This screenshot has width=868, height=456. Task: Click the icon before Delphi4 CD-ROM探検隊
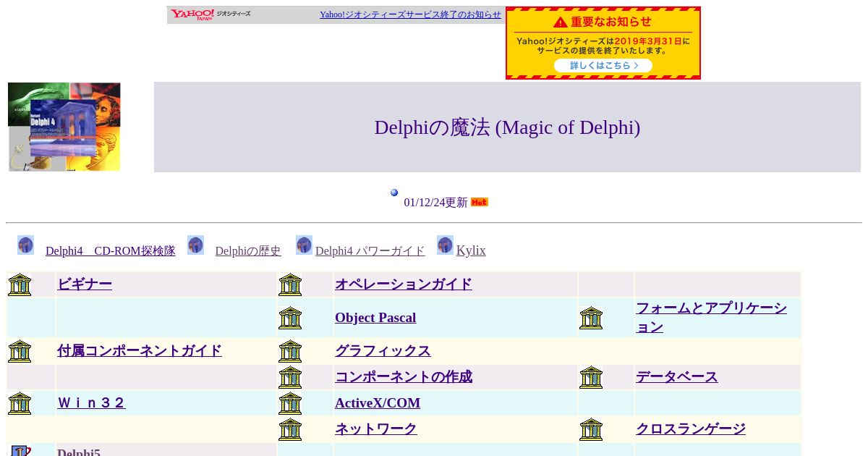(26, 245)
